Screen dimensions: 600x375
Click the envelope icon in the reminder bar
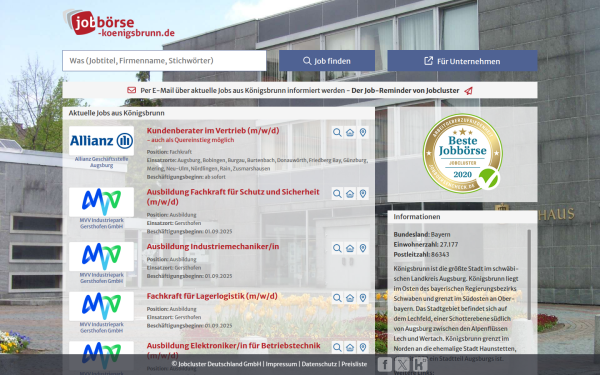tap(132, 90)
